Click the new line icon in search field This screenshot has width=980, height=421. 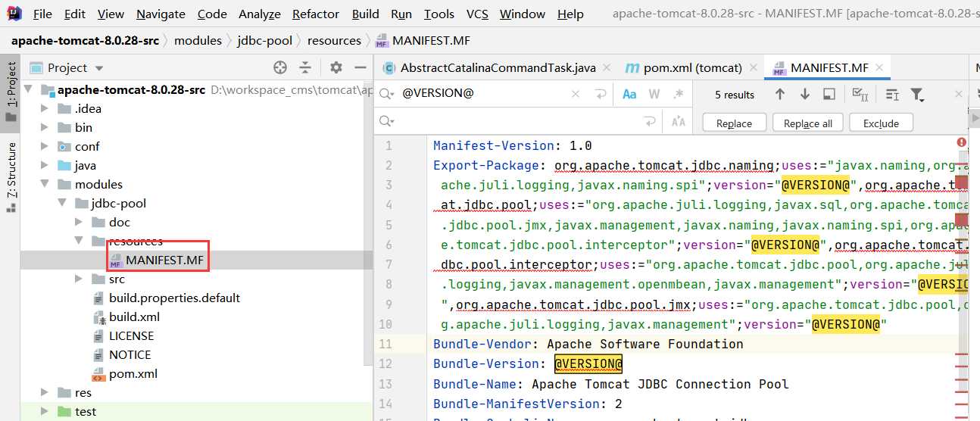point(601,95)
